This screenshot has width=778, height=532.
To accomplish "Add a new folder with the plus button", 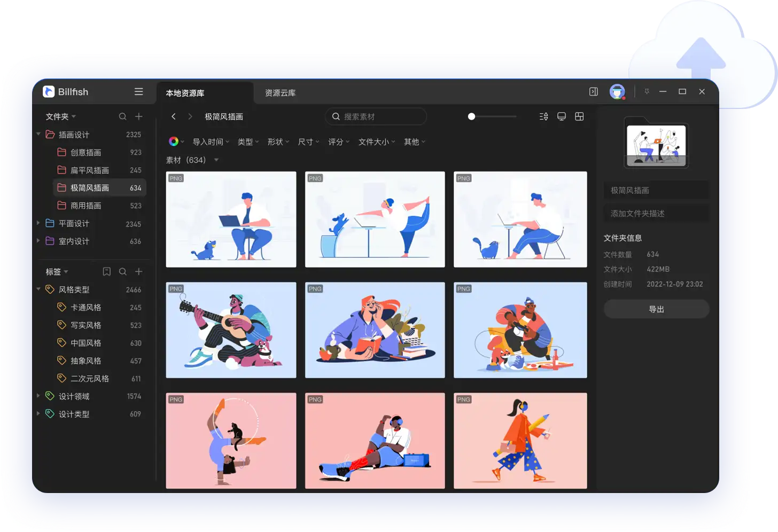I will tap(138, 116).
